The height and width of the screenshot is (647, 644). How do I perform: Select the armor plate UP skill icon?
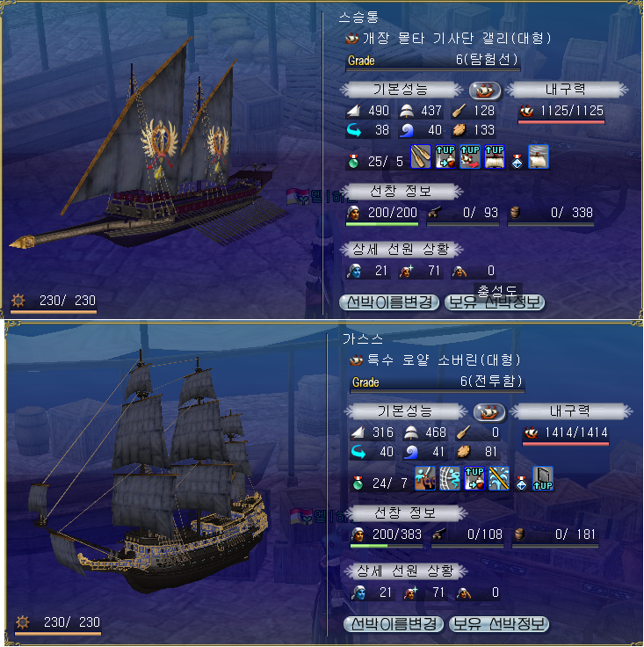click(543, 478)
